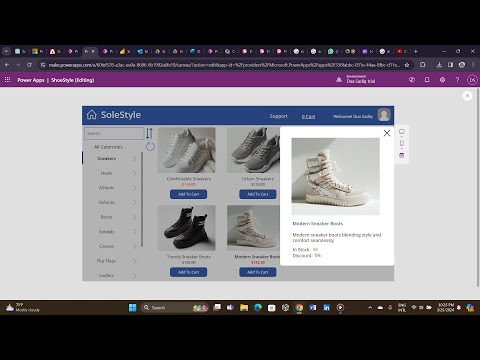Select the desktop device preview icon

402,132
